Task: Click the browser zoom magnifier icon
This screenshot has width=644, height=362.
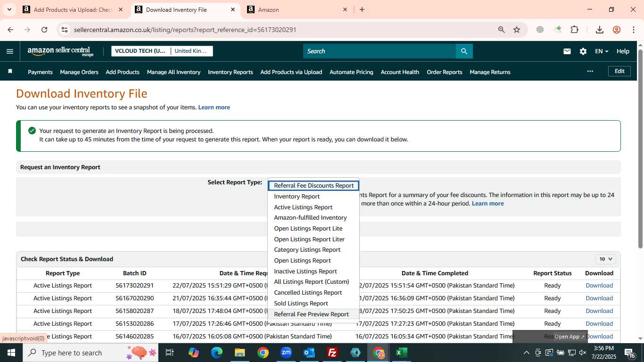Action: click(502, 30)
